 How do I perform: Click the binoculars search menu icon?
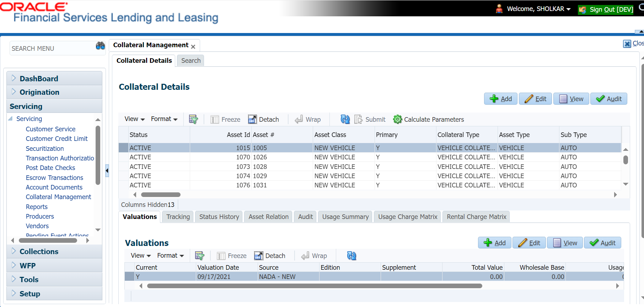100,46
